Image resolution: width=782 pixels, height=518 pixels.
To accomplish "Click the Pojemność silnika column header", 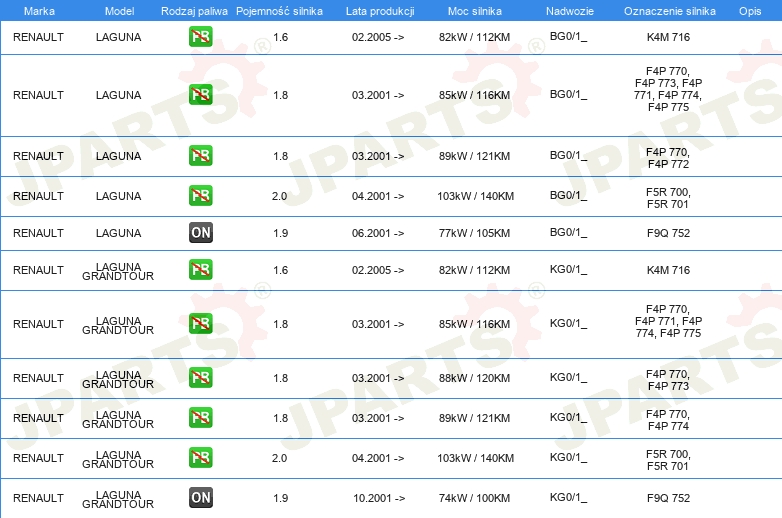I will (279, 11).
